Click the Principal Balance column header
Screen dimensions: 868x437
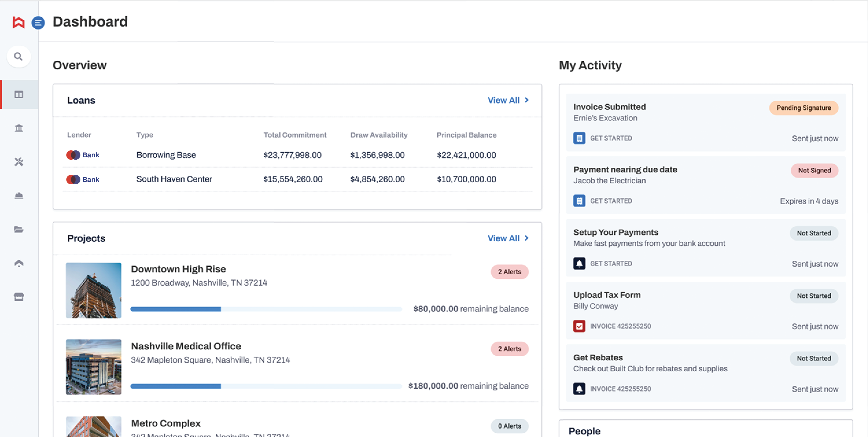(467, 135)
